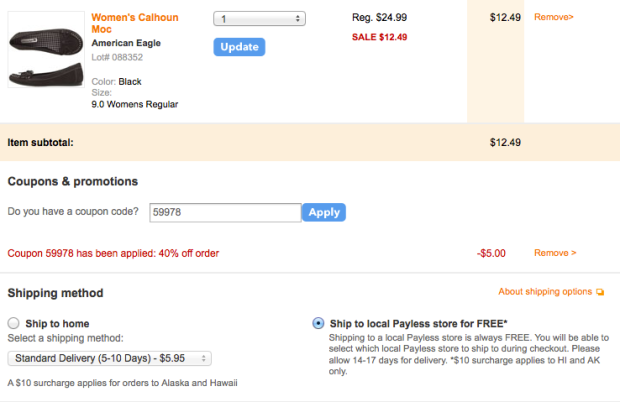Click the Item subtotal label
This screenshot has height=402, width=620.
click(x=40, y=142)
